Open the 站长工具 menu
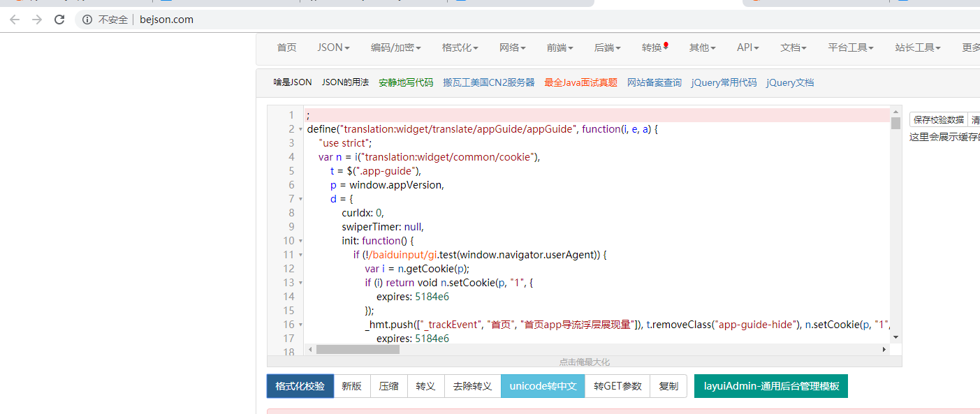 [917, 47]
